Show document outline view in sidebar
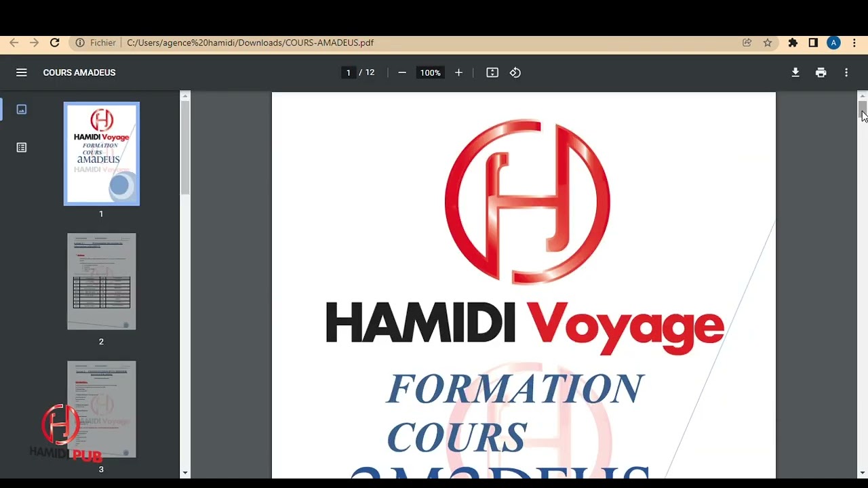The image size is (868, 488). [22, 148]
